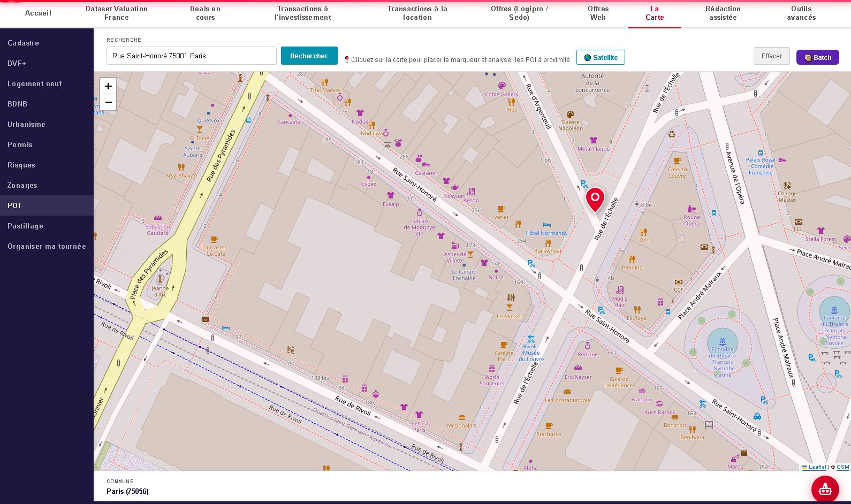Zoom in the map with plus button
Screen dimensions: 851x504
[108, 86]
